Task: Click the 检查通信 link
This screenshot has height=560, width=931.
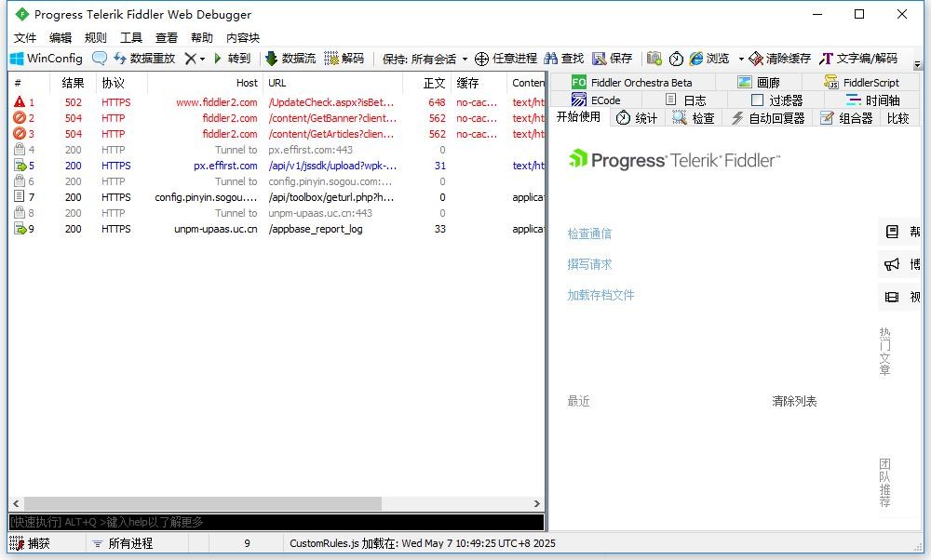Action: pyautogui.click(x=589, y=233)
